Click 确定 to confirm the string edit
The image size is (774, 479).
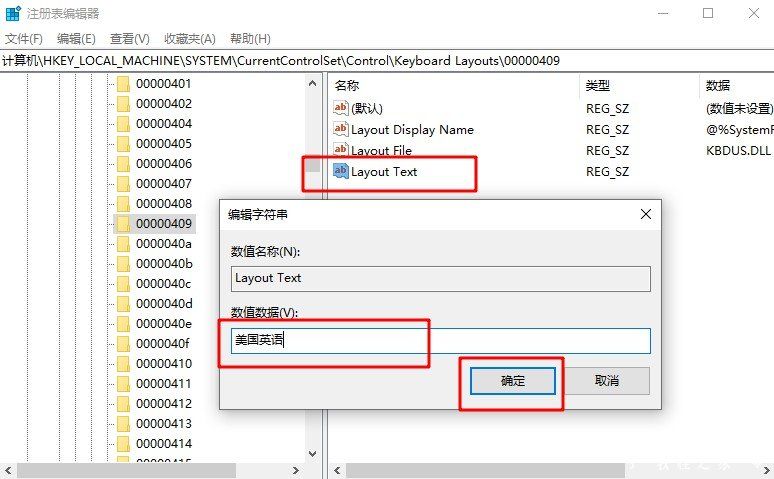pyautogui.click(x=513, y=381)
